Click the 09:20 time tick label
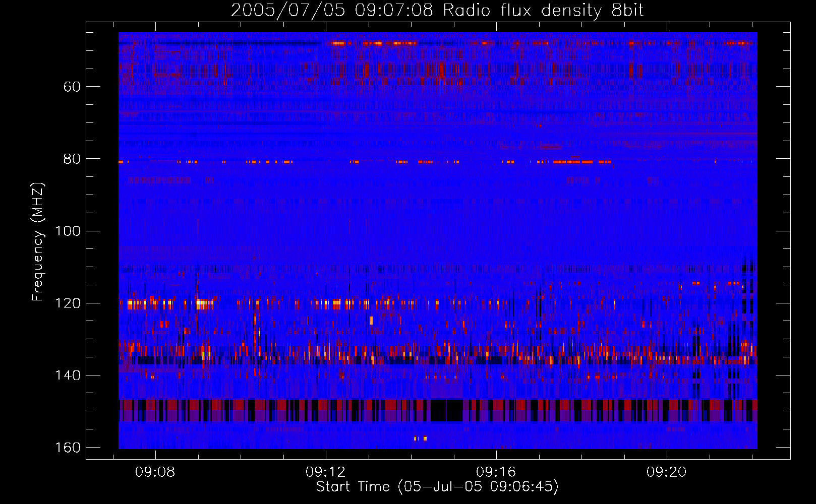Image resolution: width=816 pixels, height=504 pixels. 667,472
